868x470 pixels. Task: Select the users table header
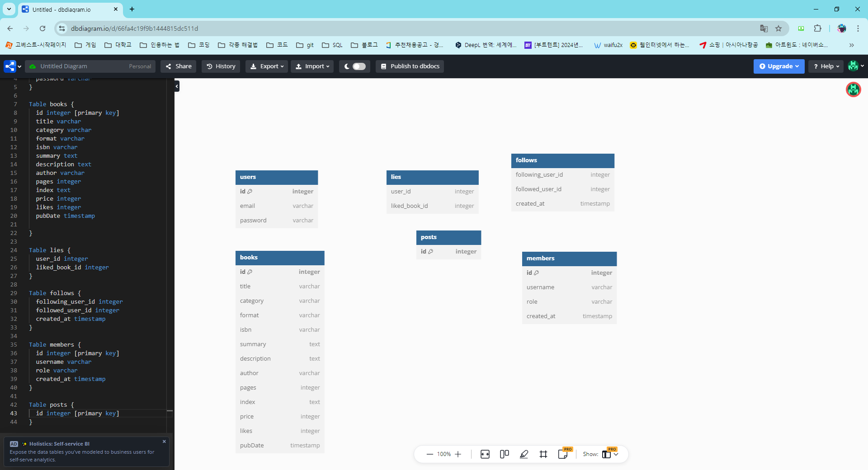277,177
